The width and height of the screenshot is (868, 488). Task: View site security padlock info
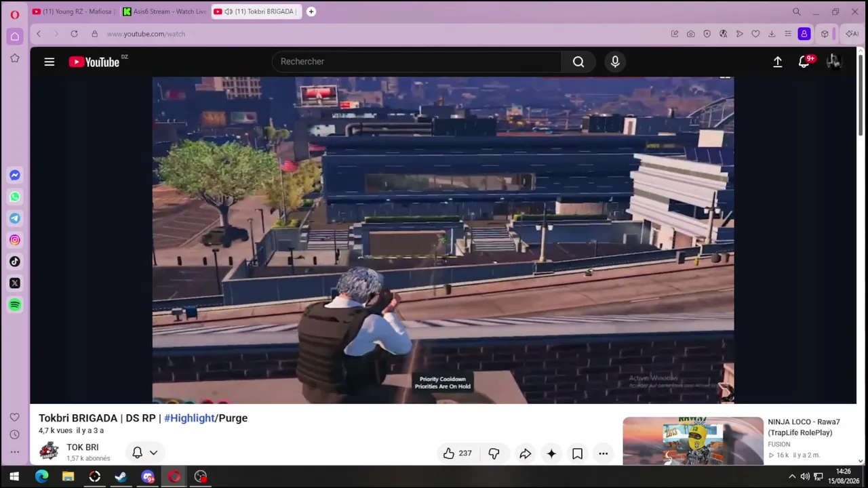tap(94, 34)
